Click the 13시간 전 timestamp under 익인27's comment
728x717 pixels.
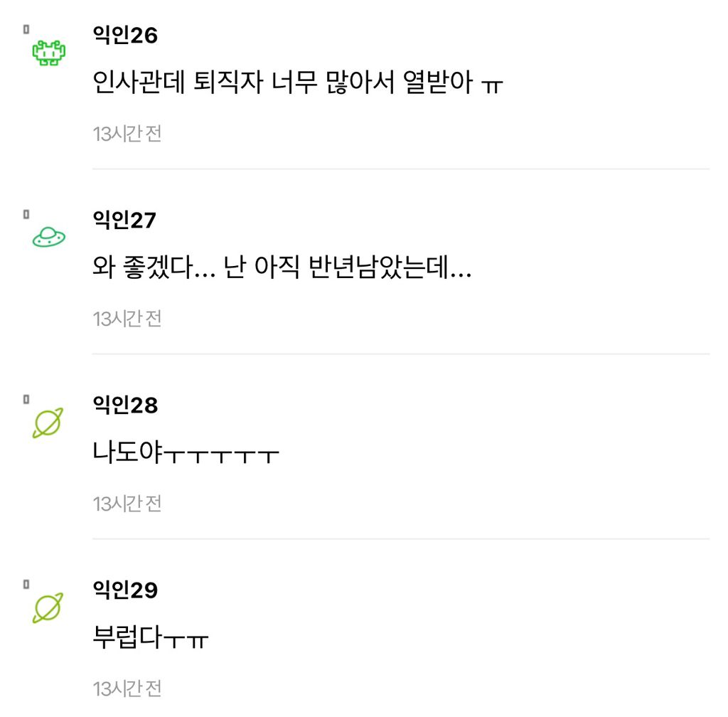pos(127,319)
